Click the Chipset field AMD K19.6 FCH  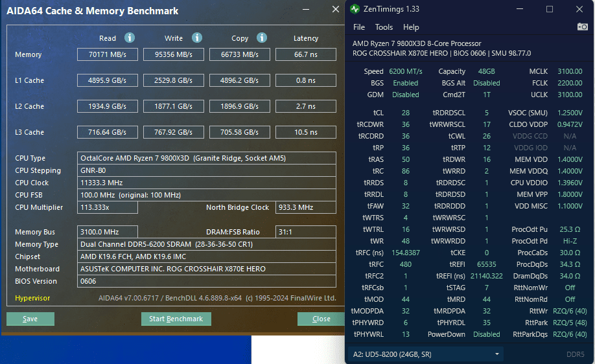click(206, 256)
